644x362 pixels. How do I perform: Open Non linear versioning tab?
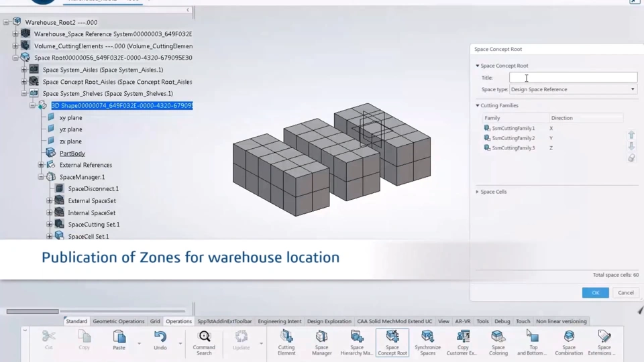click(x=561, y=321)
